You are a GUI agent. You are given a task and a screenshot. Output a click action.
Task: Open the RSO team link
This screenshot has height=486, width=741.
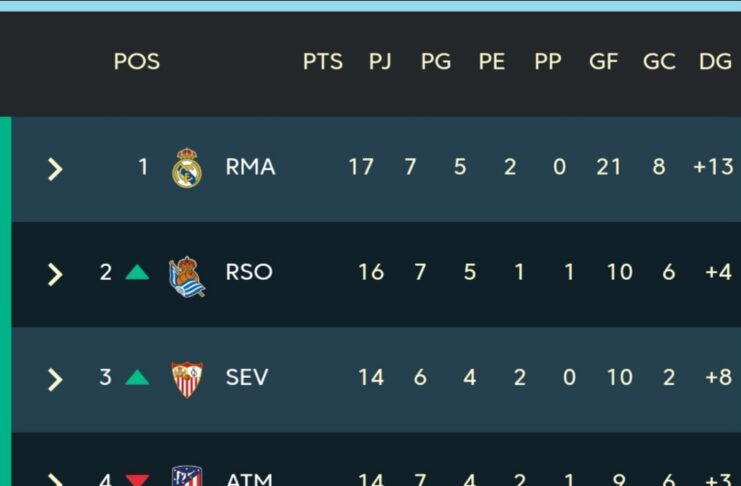249,272
